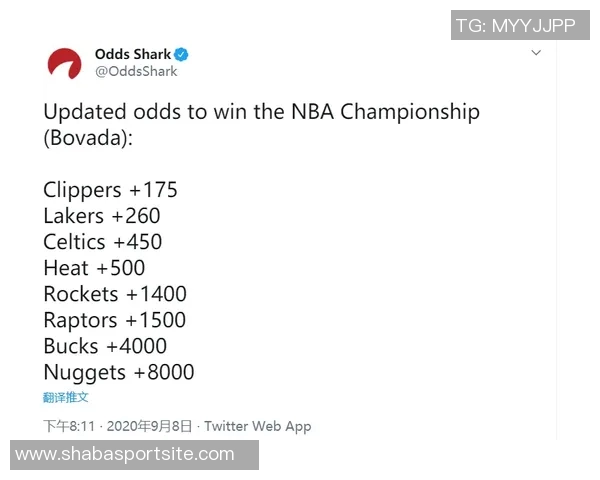
Task: Click the translate tweet link
Action: [66, 398]
